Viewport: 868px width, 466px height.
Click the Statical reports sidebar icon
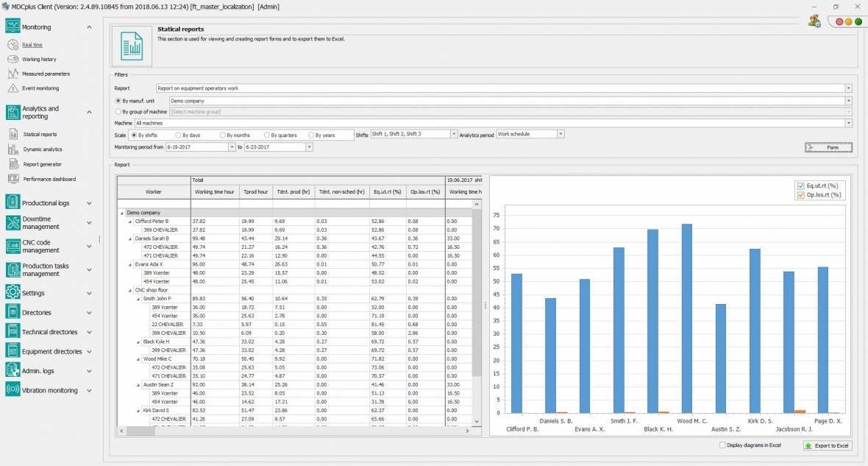pyautogui.click(x=13, y=134)
